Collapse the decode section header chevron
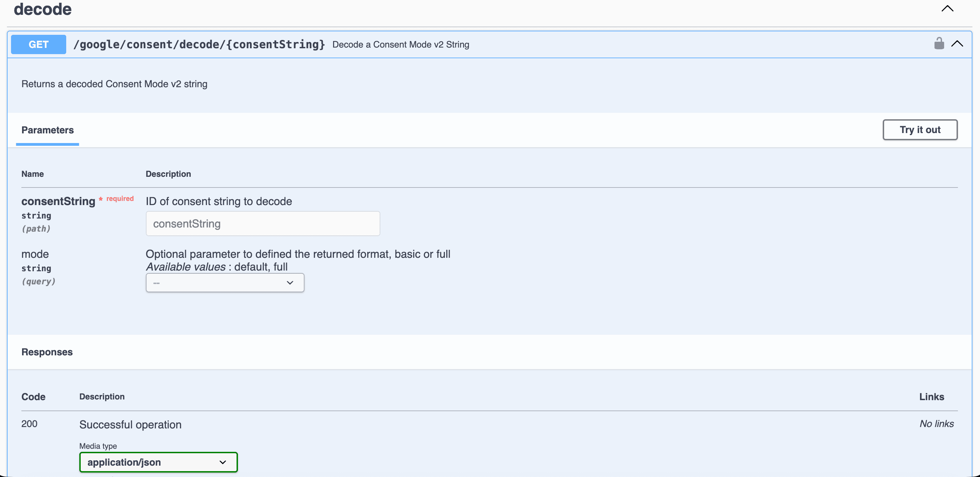This screenshot has width=980, height=477. pos(947,9)
